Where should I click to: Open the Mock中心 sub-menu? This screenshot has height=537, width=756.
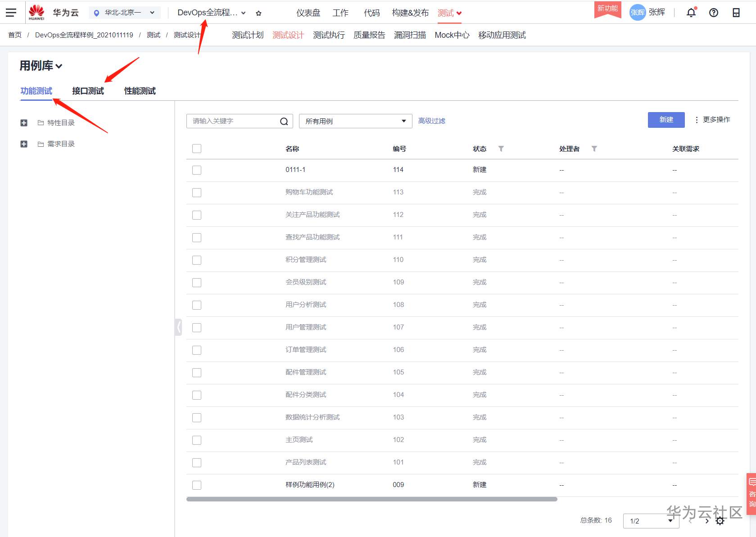pyautogui.click(x=452, y=35)
